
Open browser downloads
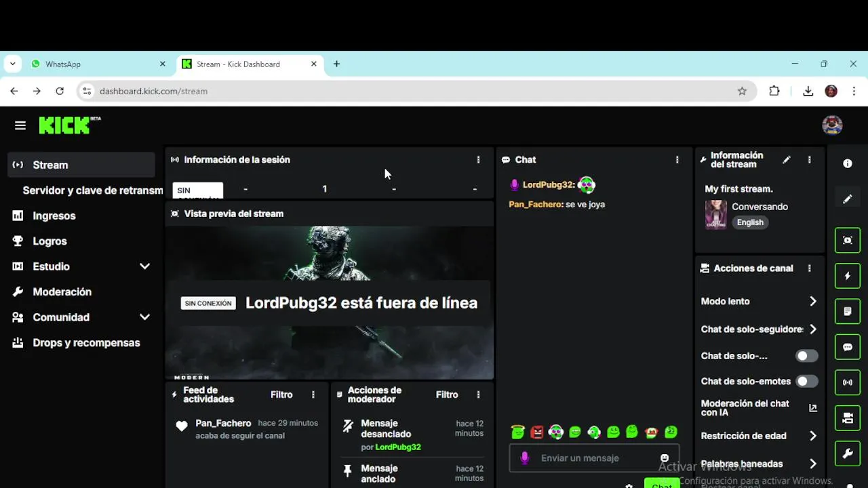(x=808, y=91)
